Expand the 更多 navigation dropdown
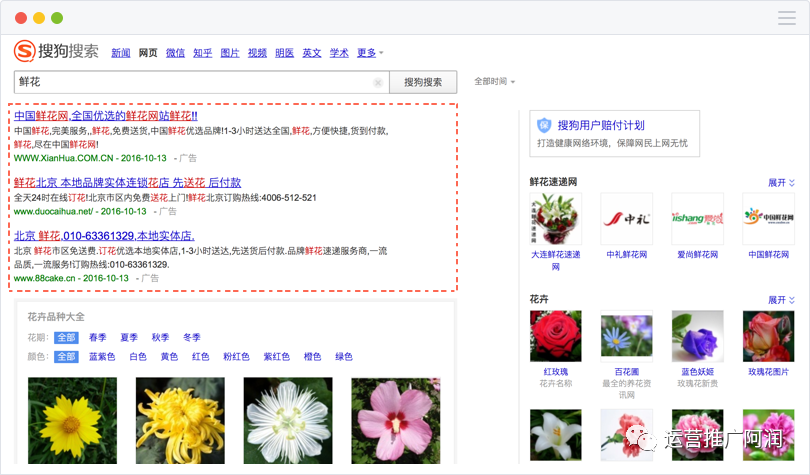The image size is (810, 475). coord(370,53)
